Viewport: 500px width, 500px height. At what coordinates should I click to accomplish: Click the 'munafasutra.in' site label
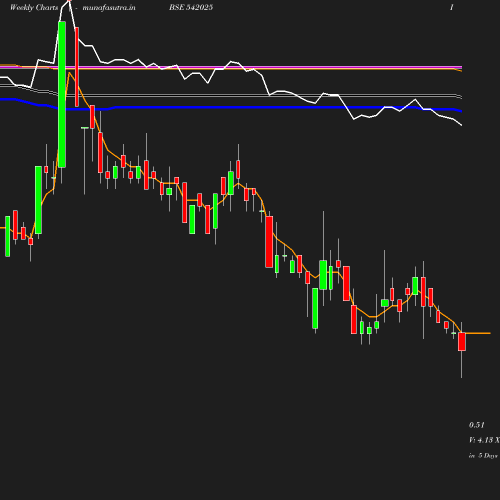coord(109,7)
